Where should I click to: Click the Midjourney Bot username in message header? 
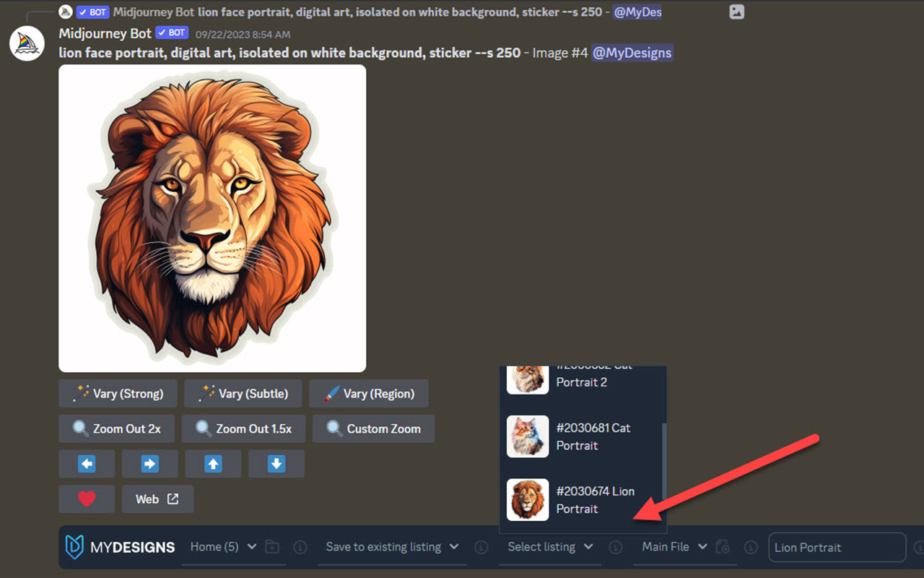click(x=105, y=33)
